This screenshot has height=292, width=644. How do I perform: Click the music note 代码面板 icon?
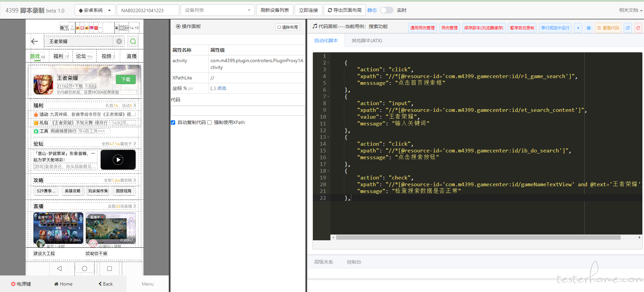point(315,26)
